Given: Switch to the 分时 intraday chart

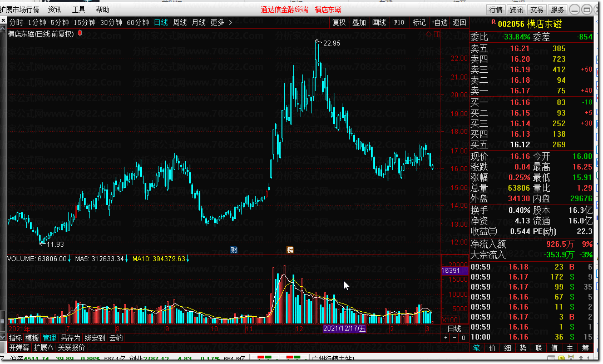Looking at the screenshot, I should [16, 23].
